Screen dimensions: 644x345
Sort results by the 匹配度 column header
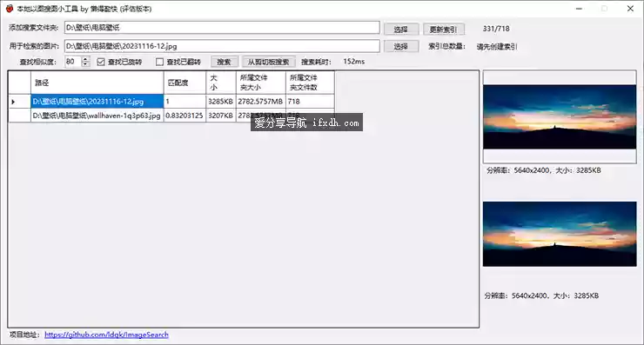pyautogui.click(x=184, y=83)
